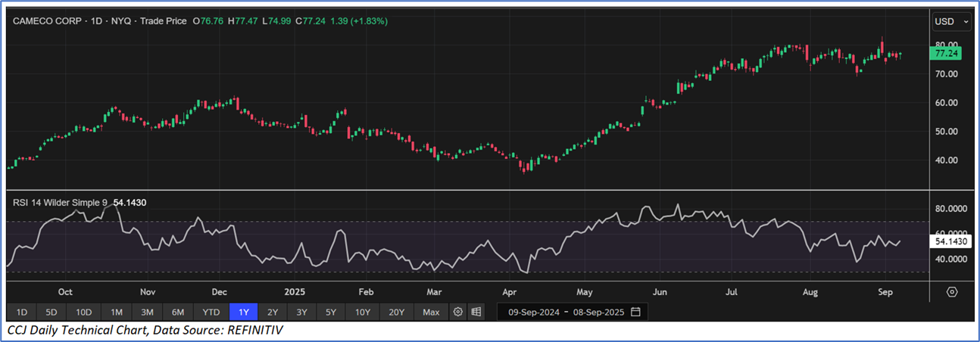Click the table view icon beside the gear
980x342 pixels.
point(476,312)
